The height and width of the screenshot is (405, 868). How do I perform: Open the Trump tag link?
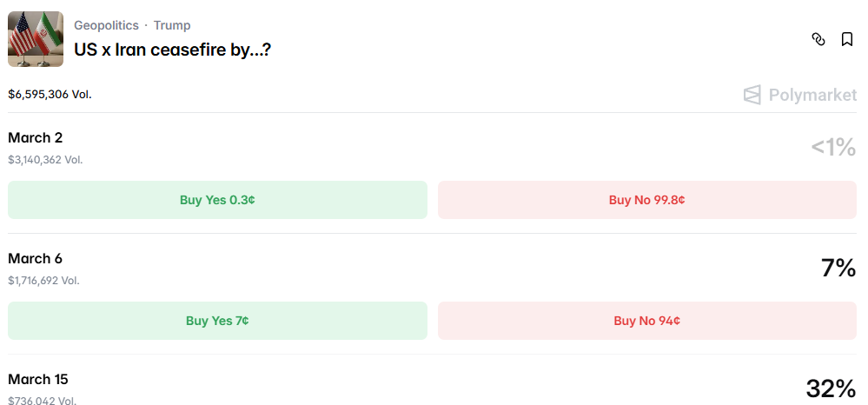pyautogui.click(x=172, y=25)
